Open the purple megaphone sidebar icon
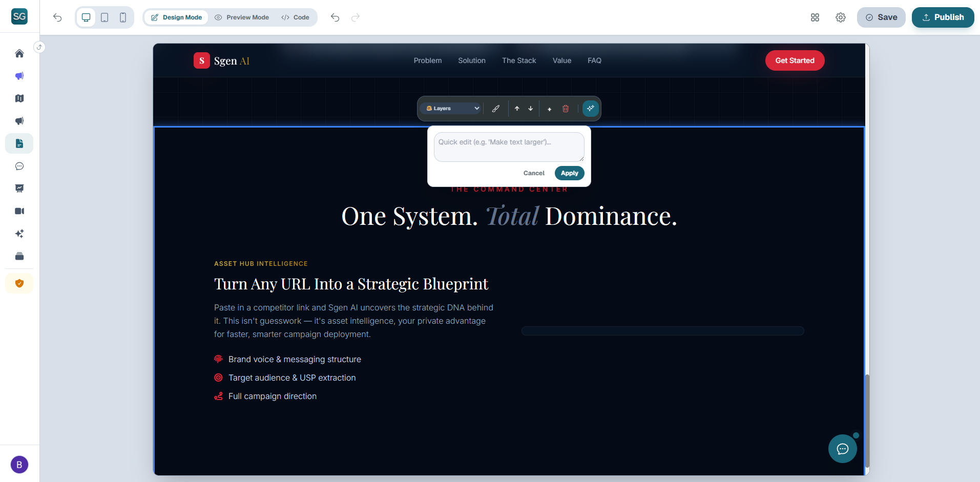 tap(19, 76)
